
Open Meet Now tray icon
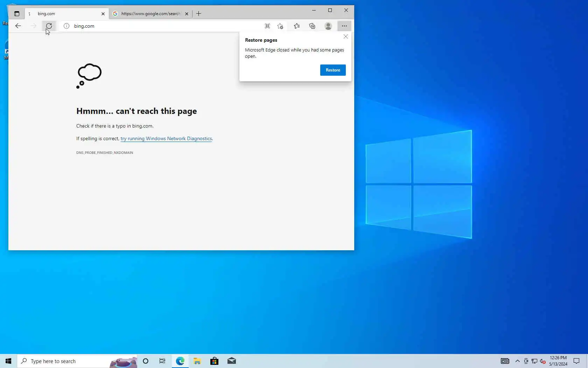coord(526,361)
